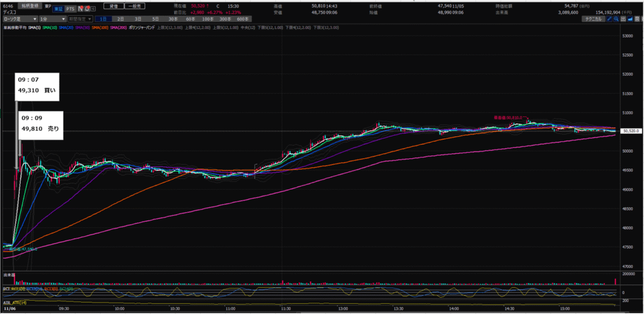This screenshot has height=314, width=644.
Task: Click the 銘柄登録 button
Action: click(x=31, y=5)
